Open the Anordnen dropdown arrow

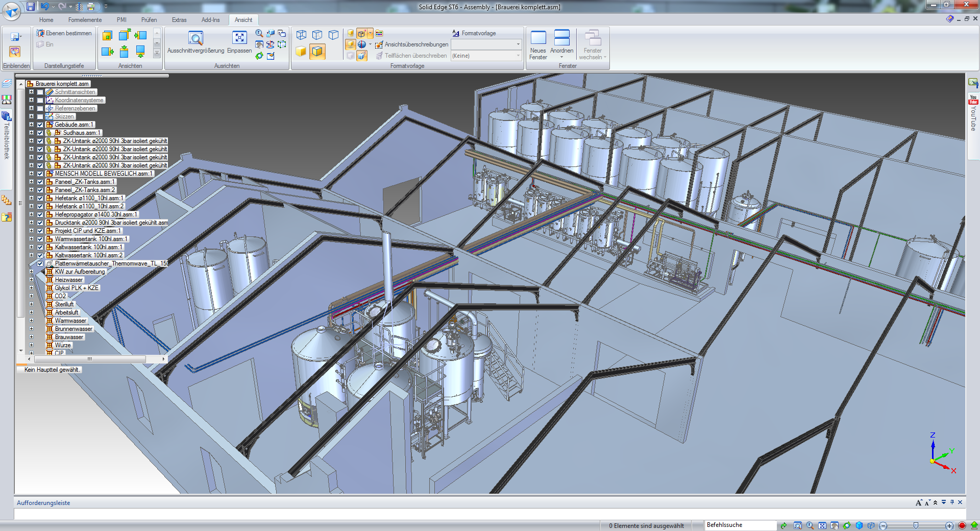[561, 57]
